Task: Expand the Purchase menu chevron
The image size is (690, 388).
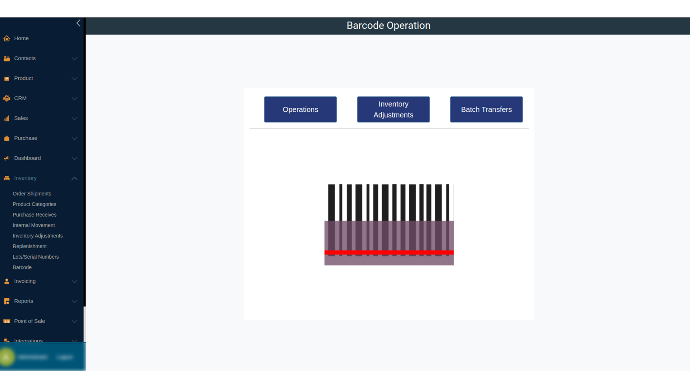Action: coord(74,138)
